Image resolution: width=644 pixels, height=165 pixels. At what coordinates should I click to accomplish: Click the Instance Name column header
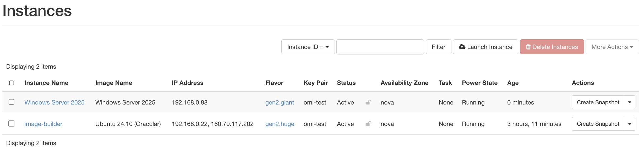click(x=46, y=83)
